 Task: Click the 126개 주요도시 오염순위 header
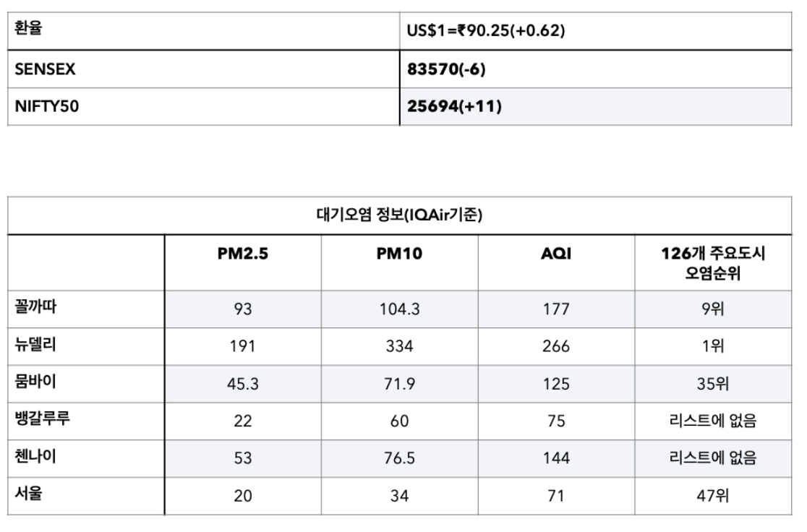point(713,263)
